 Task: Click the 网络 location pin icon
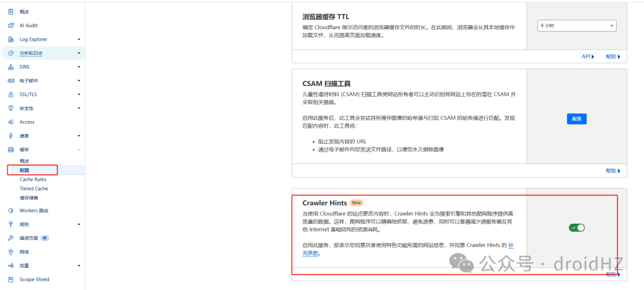11,252
